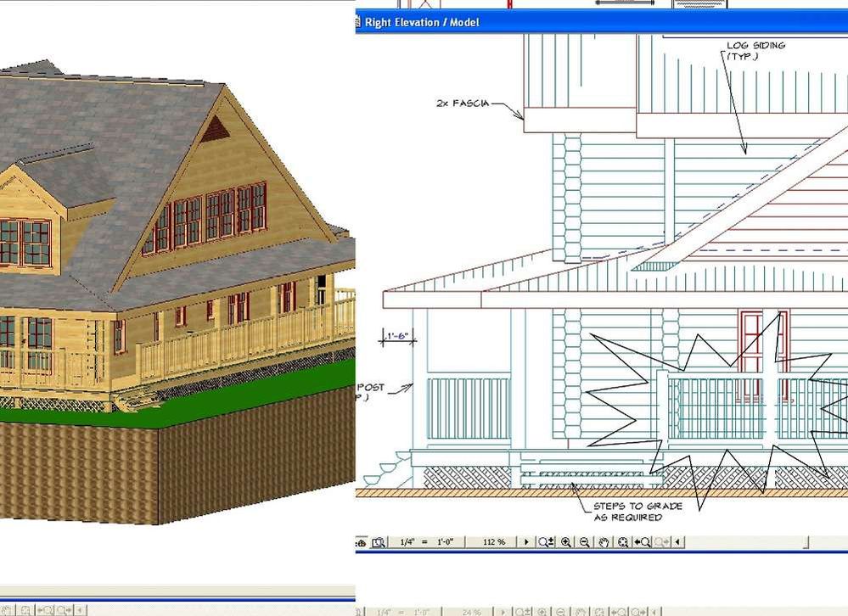Click the Right Elevation / Model title bar

click(x=601, y=22)
